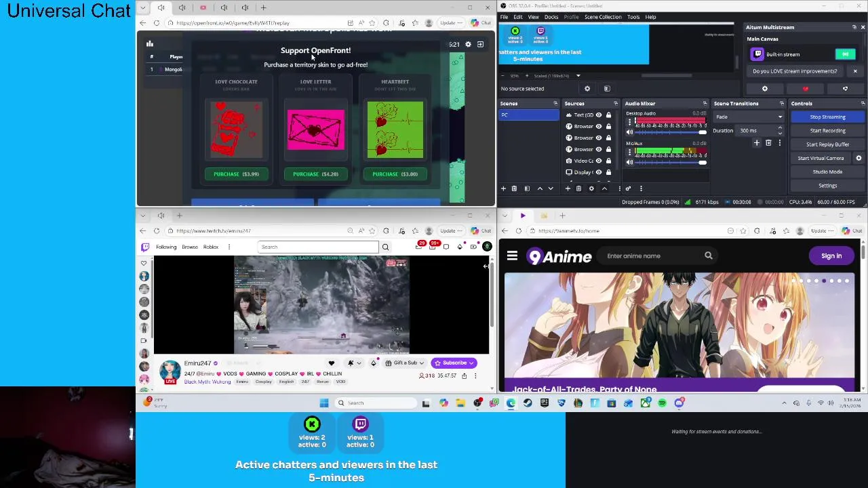This screenshot has width=868, height=488.
Task: Focus the Twitch search field
Action: 318,247
